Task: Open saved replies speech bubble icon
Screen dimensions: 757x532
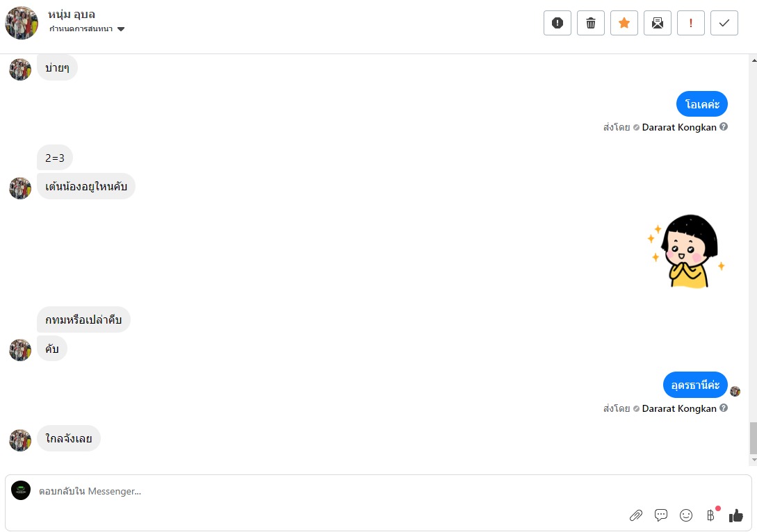Action: pyautogui.click(x=661, y=515)
